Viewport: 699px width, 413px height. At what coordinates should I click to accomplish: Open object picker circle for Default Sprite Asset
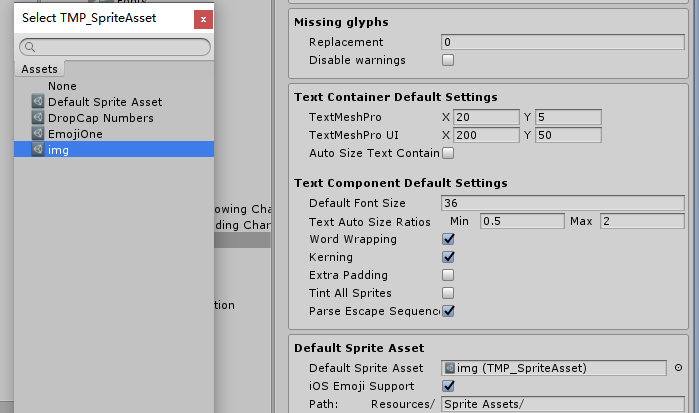(678, 368)
